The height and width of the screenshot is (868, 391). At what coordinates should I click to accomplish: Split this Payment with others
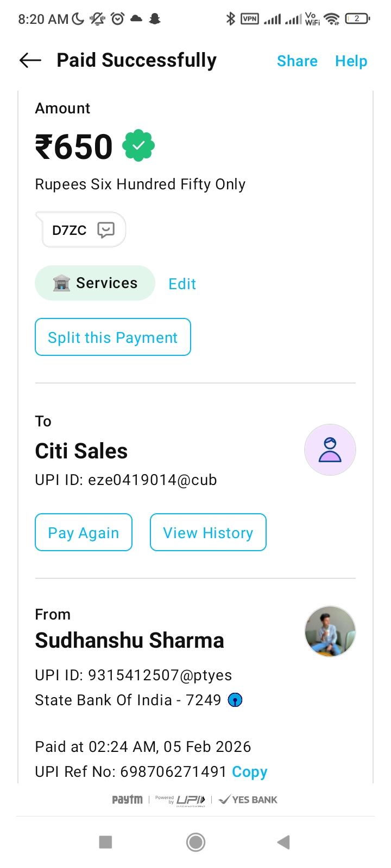(113, 337)
